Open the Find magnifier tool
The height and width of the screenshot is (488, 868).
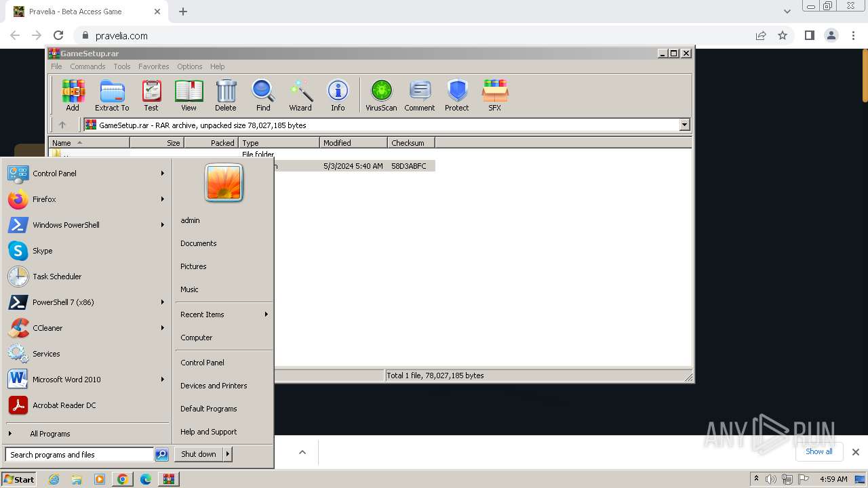(263, 95)
